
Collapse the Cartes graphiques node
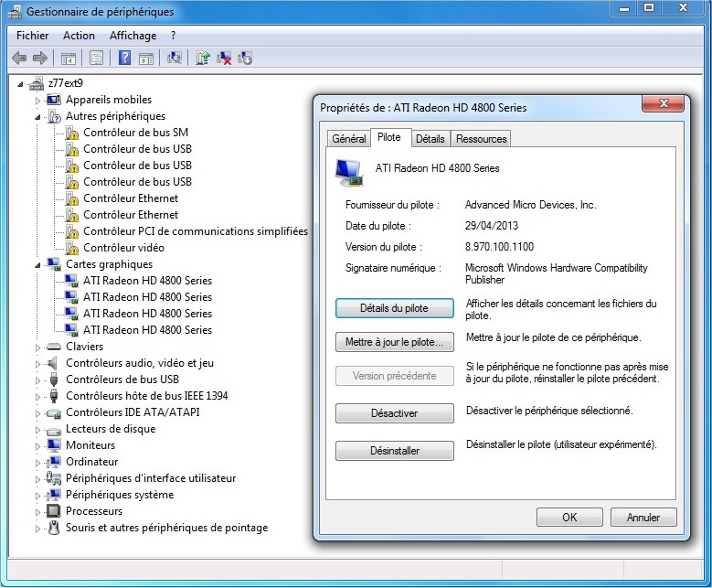37,265
